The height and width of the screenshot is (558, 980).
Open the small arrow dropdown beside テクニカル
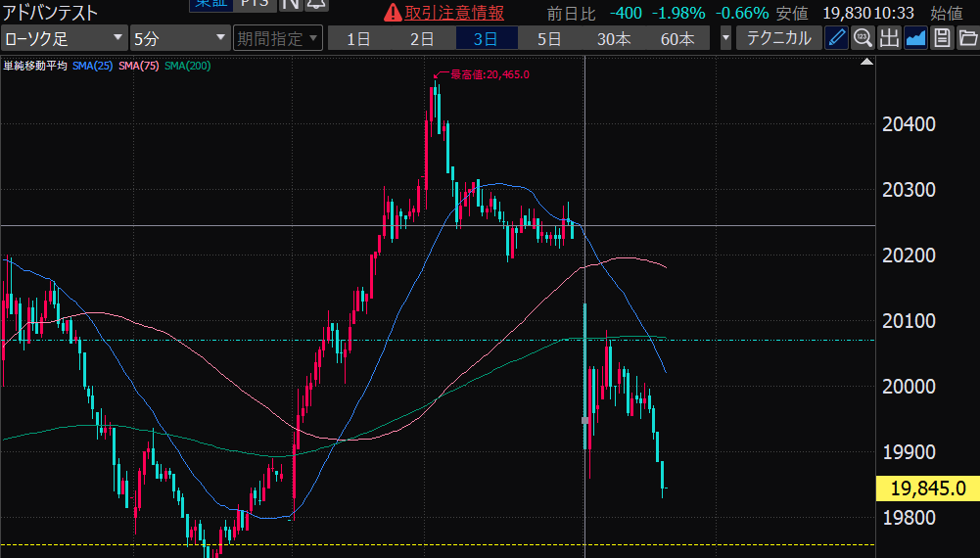coord(725,39)
